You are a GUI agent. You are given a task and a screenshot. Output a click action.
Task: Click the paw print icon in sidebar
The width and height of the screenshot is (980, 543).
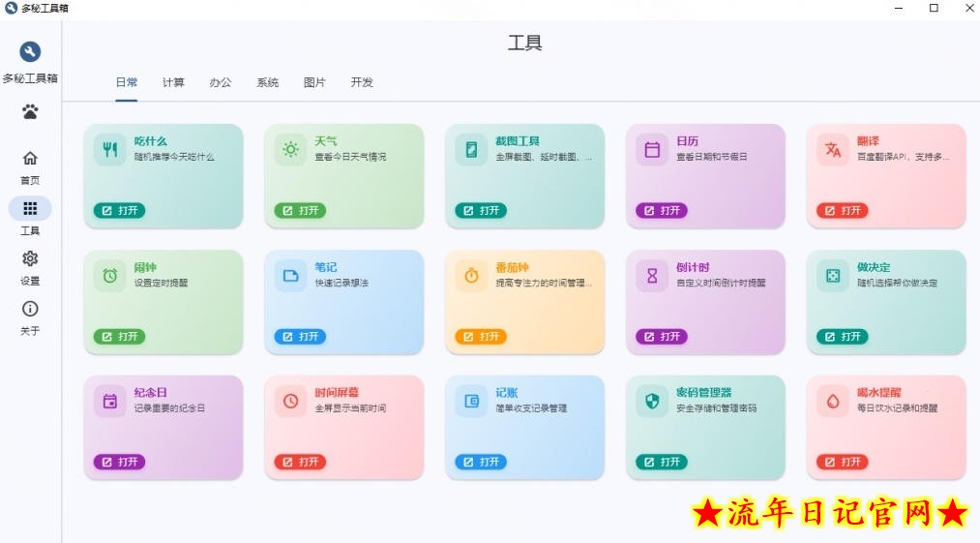(30, 112)
